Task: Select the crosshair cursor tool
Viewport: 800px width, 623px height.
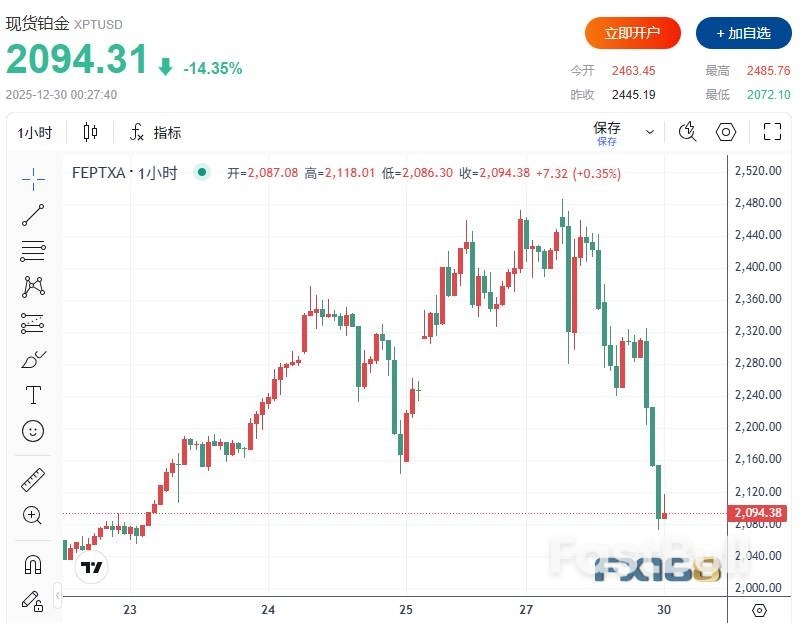Action: pos(33,179)
